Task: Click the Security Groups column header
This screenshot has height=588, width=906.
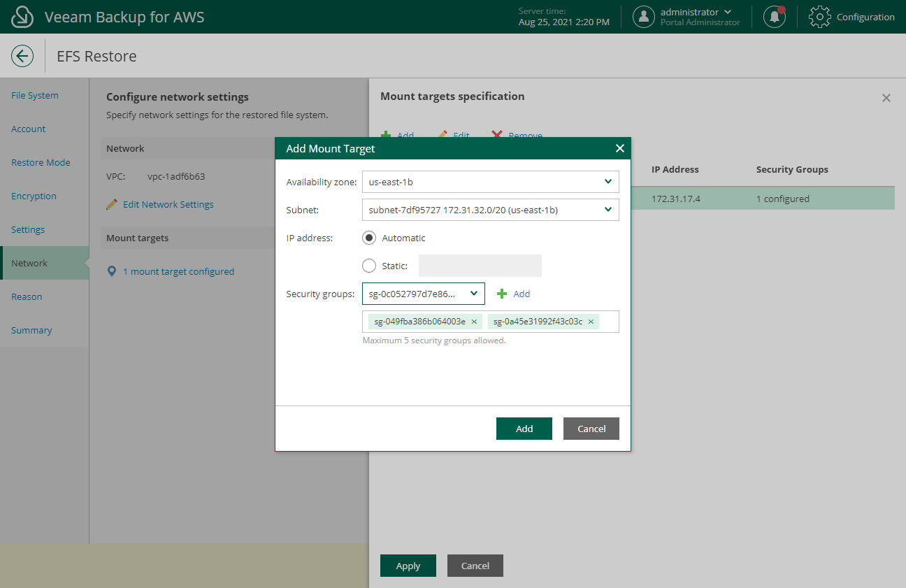Action: (792, 169)
